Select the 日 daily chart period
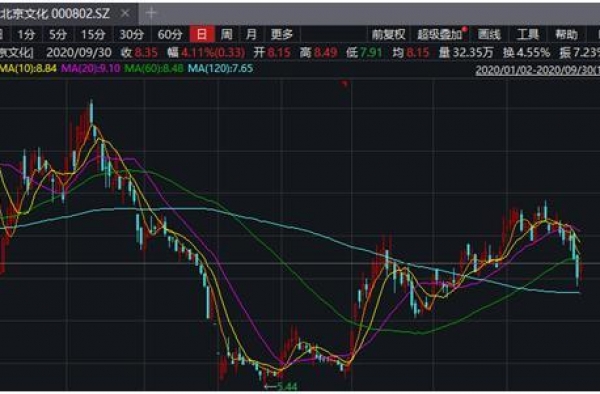Viewport: 600px width, 394px height. (202, 34)
